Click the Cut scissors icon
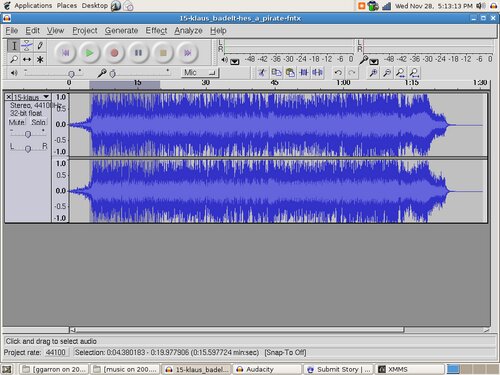500x375 pixels. (262, 72)
